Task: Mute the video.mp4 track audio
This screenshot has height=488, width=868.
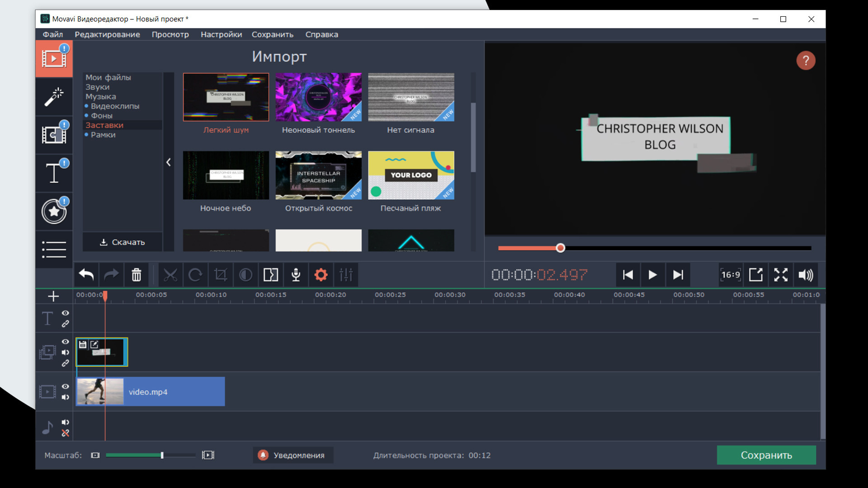Action: click(x=66, y=397)
